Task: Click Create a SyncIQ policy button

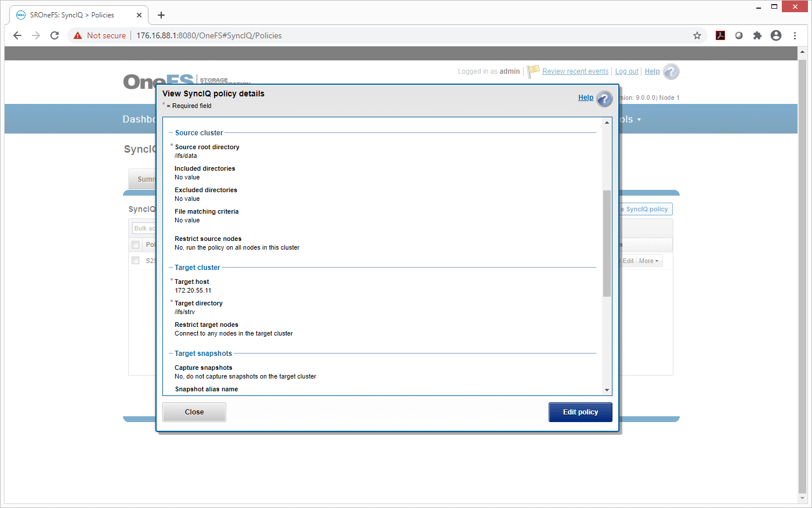Action: click(x=646, y=209)
